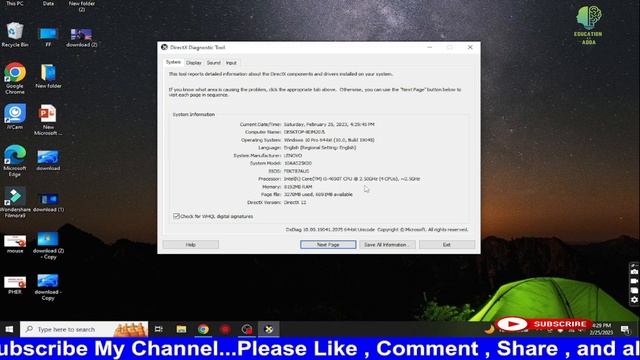Viewport: 640px width, 360px height.
Task: Stay on the System tab
Action: tap(173, 62)
